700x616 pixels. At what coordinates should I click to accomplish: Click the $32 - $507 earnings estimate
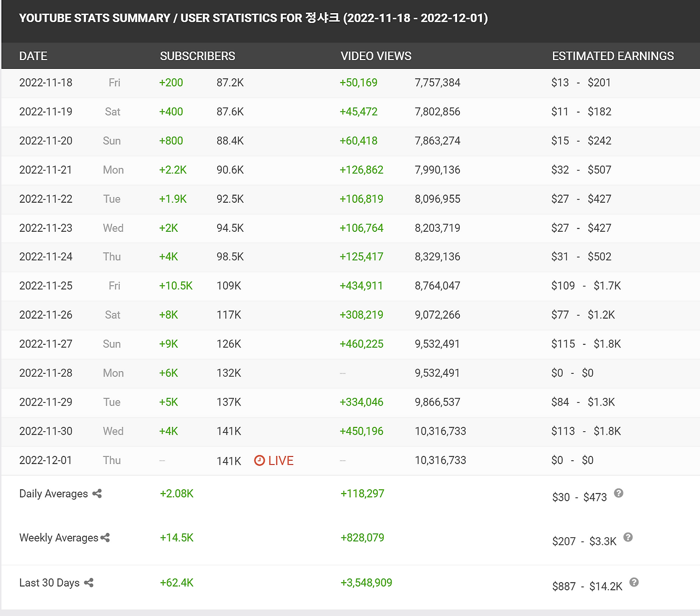pos(581,170)
